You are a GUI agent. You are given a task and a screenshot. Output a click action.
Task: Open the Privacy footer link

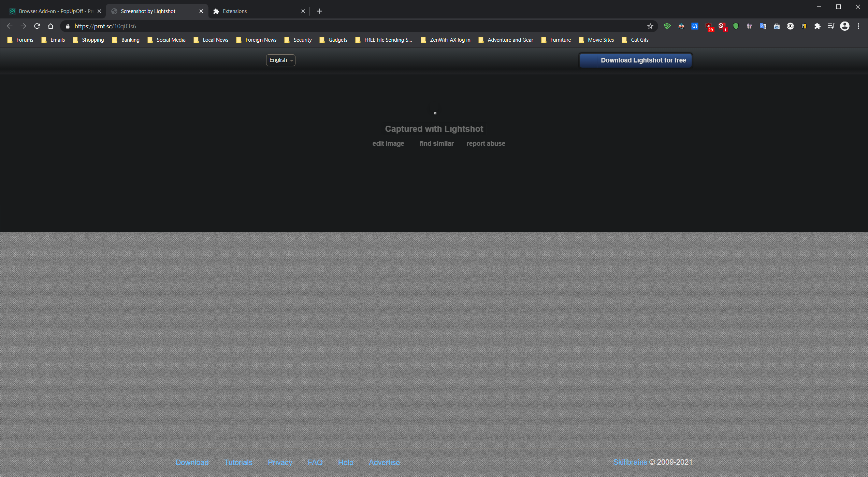coord(280,462)
